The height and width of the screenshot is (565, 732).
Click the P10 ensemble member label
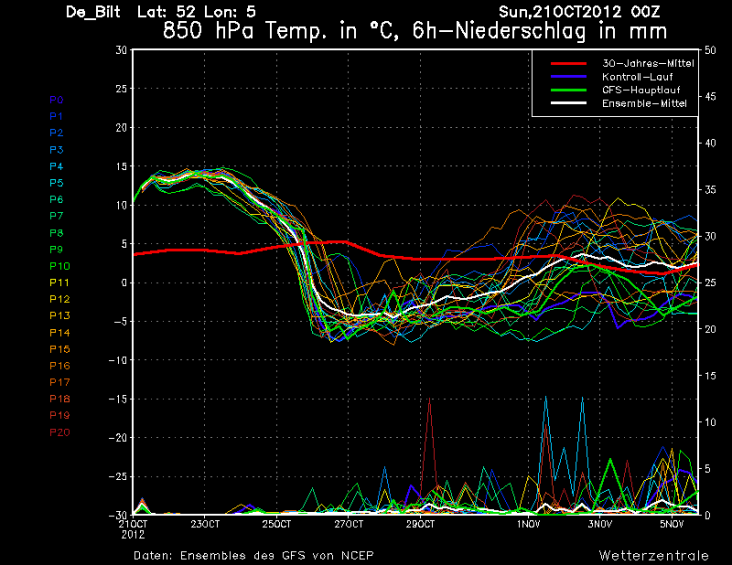pos(58,266)
